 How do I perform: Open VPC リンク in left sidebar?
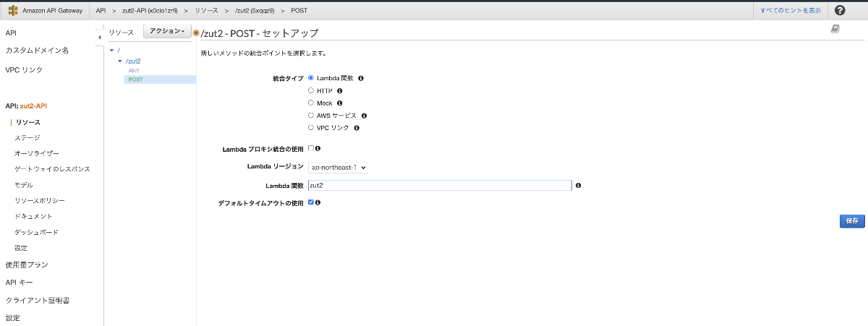tap(24, 70)
